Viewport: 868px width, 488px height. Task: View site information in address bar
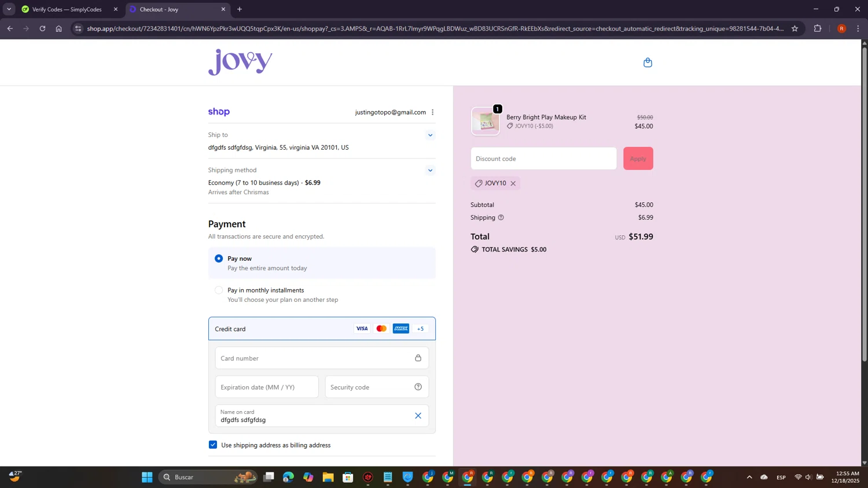click(x=78, y=28)
